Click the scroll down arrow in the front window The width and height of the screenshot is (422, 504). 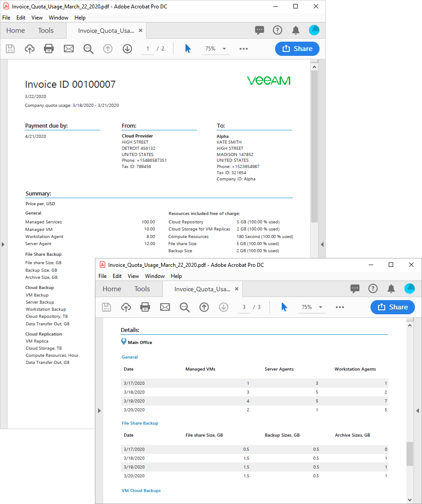tap(410, 500)
